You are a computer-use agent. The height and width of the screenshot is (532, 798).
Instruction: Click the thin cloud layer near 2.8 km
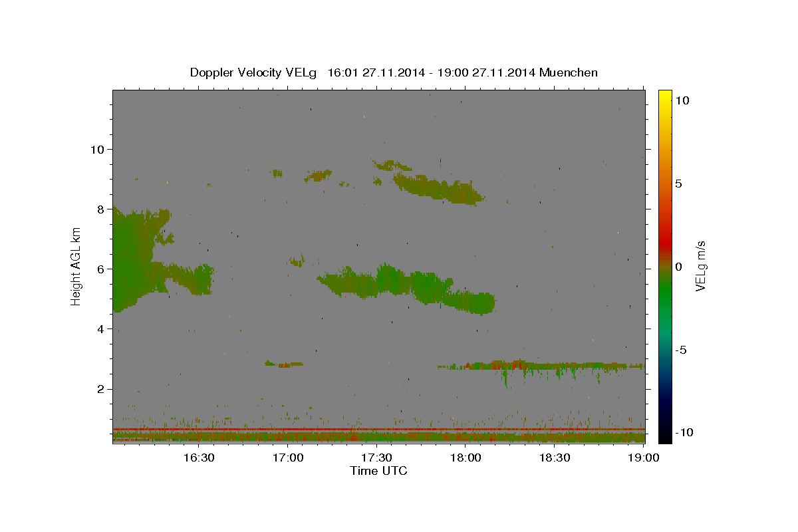click(x=542, y=365)
